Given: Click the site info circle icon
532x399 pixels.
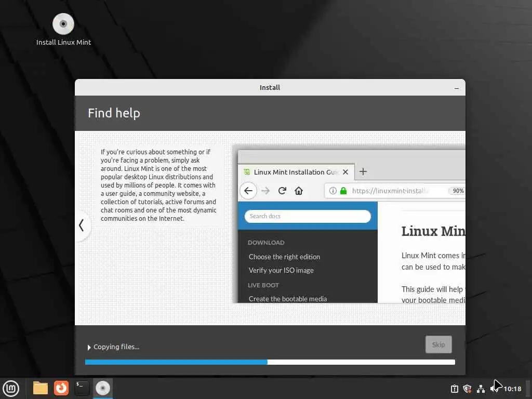Looking at the screenshot, I should pyautogui.click(x=333, y=191).
